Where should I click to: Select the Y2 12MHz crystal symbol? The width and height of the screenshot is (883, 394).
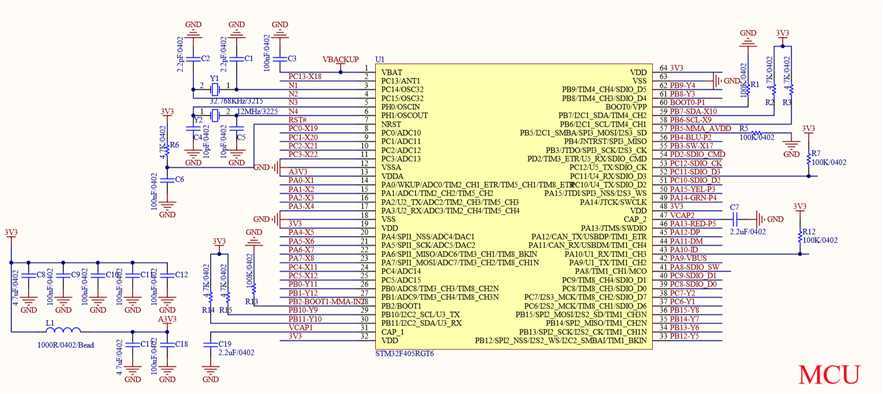coord(215,115)
